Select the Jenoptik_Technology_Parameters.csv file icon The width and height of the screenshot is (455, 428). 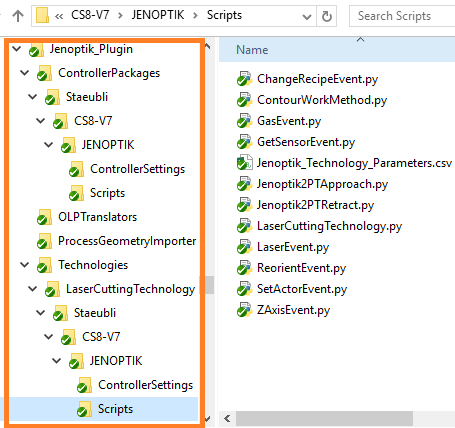[x=244, y=163]
